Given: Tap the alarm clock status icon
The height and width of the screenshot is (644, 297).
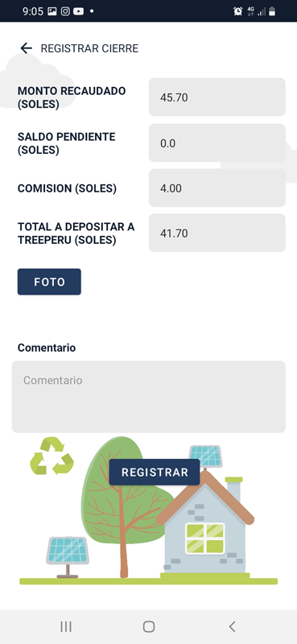Looking at the screenshot, I should pos(238,11).
